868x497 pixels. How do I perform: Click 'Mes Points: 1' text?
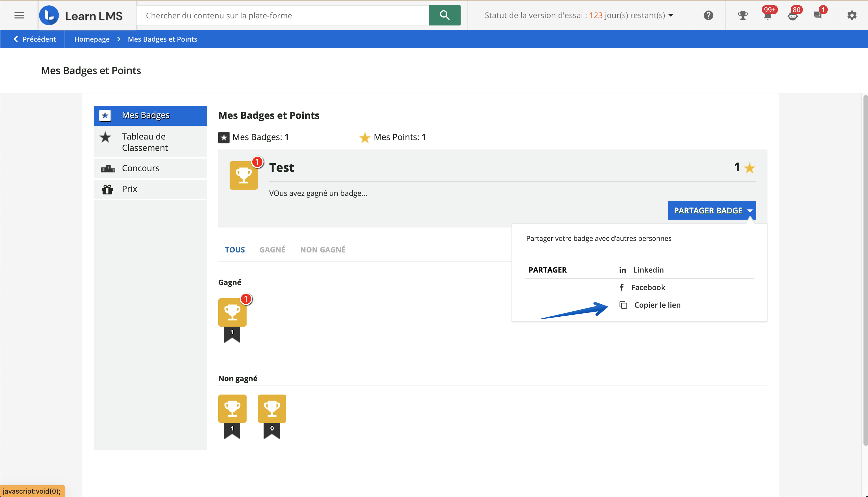399,137
